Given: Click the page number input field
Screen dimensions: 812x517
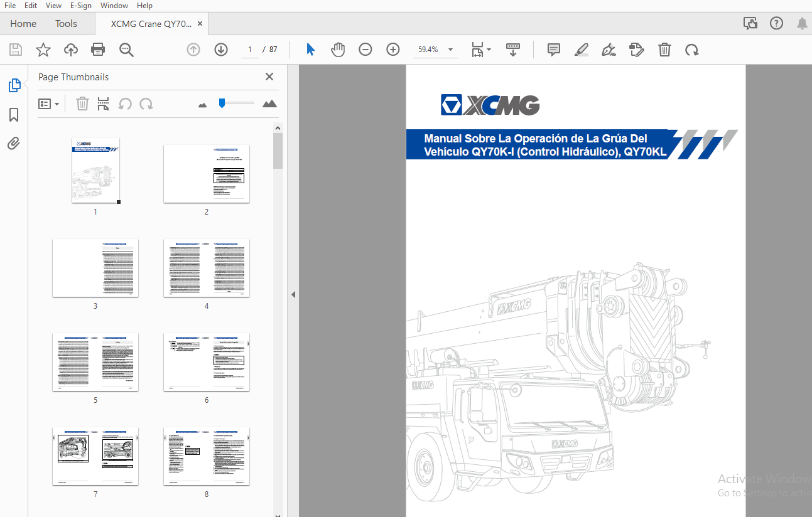Looking at the screenshot, I should point(249,50).
